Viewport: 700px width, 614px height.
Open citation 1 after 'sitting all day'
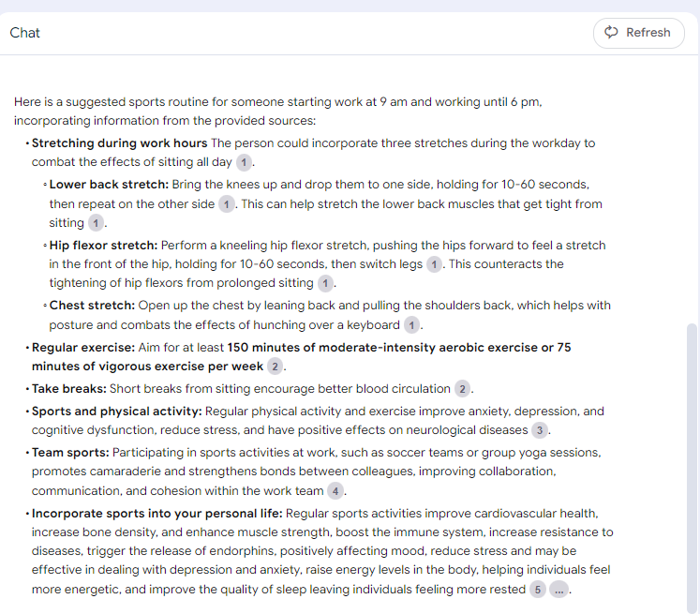pyautogui.click(x=245, y=163)
